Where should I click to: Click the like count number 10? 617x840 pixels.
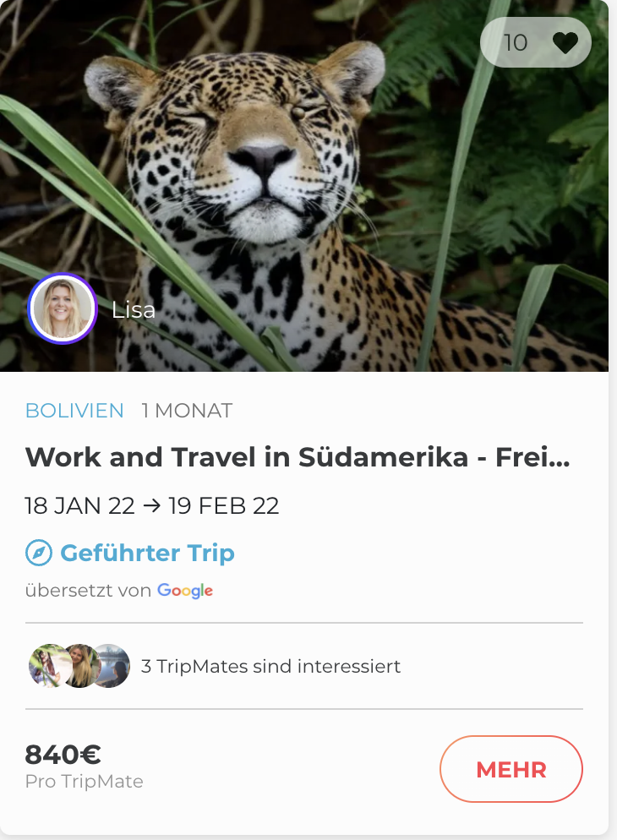click(x=516, y=42)
